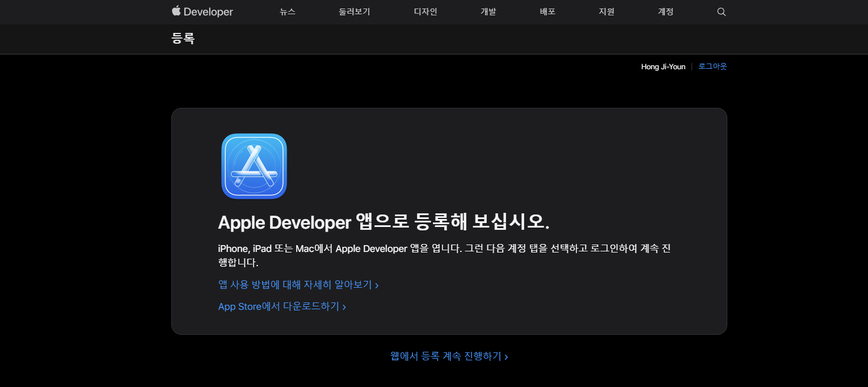Select the 뉴스 menu item
Image resolution: width=868 pixels, height=387 pixels.
(287, 11)
